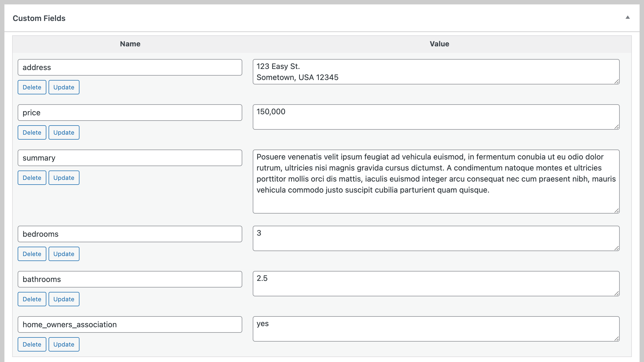Click the price name input
Viewport: 644px width, 362px height.
click(130, 113)
